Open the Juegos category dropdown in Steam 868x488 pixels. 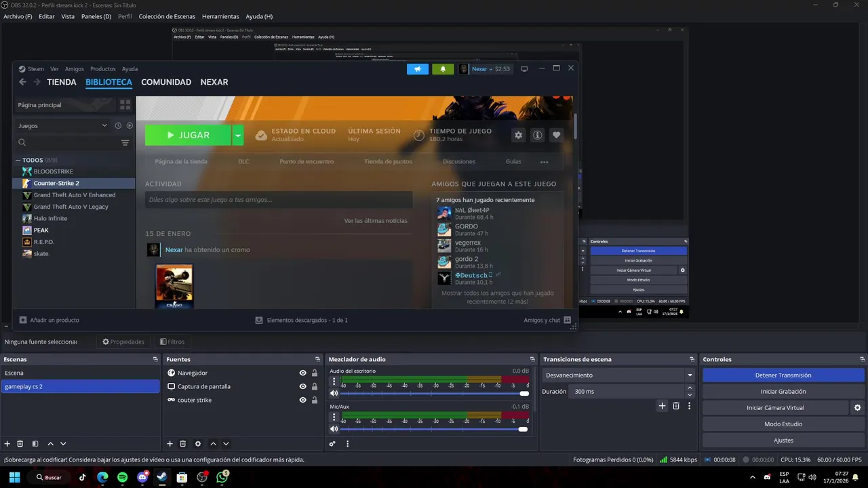pyautogui.click(x=62, y=125)
